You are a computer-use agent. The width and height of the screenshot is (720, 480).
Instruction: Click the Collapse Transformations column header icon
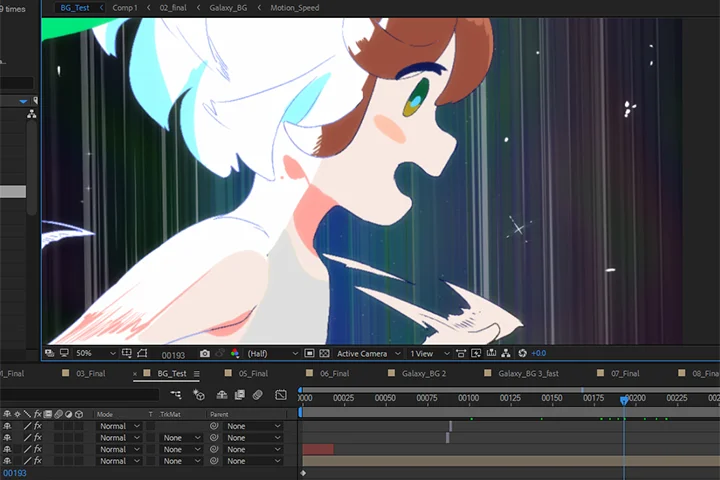[x=17, y=414]
